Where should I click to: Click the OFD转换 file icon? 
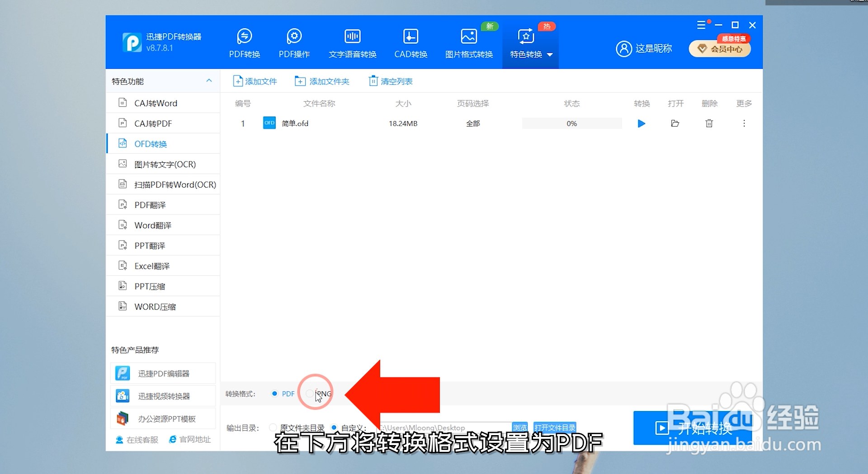tap(123, 143)
